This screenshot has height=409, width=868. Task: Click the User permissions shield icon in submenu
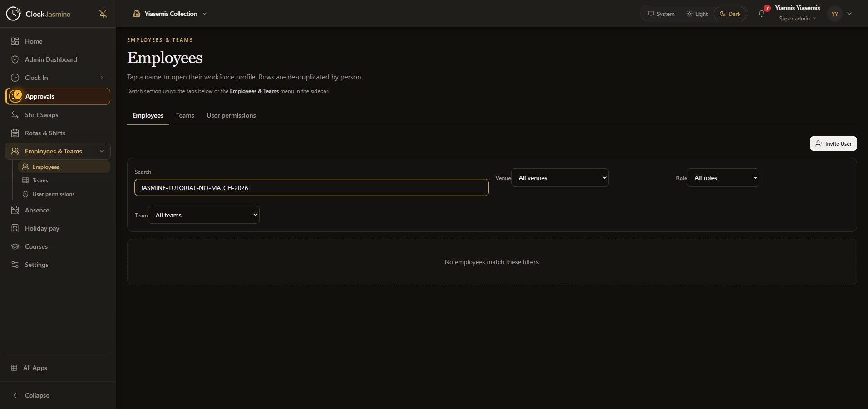[x=25, y=194]
